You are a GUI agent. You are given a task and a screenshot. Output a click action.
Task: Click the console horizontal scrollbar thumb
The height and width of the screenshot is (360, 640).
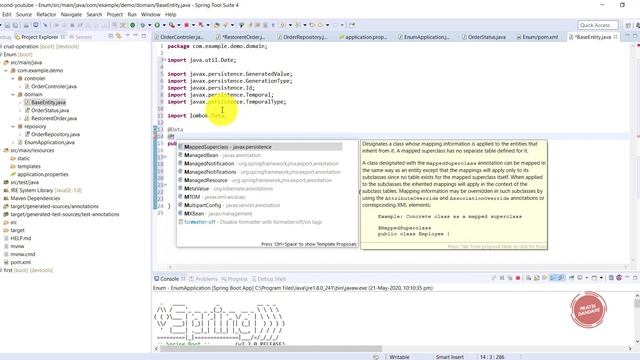click(x=271, y=349)
